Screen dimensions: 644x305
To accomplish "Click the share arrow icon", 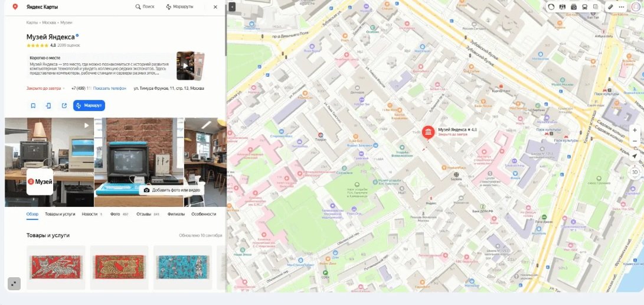I will click(x=64, y=106).
